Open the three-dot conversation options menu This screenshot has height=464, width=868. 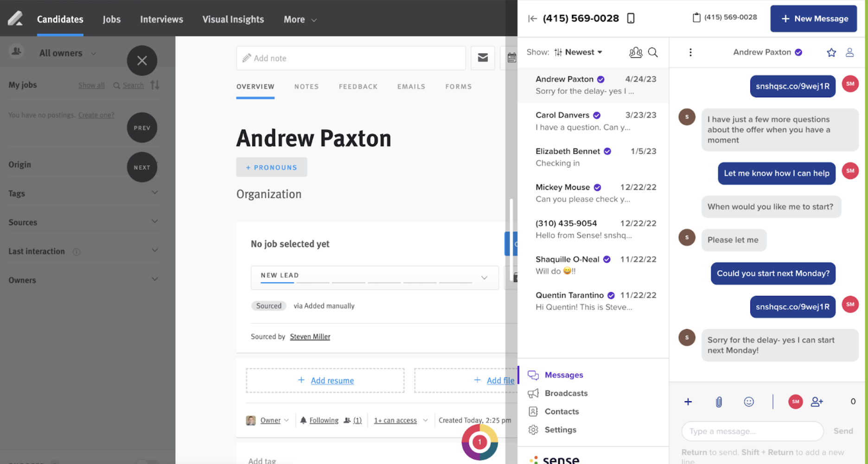690,52
